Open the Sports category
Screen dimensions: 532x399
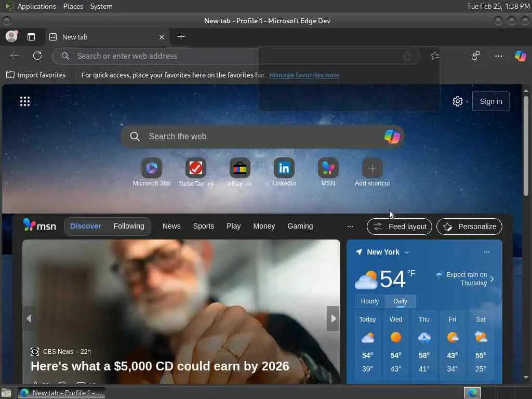tap(204, 226)
